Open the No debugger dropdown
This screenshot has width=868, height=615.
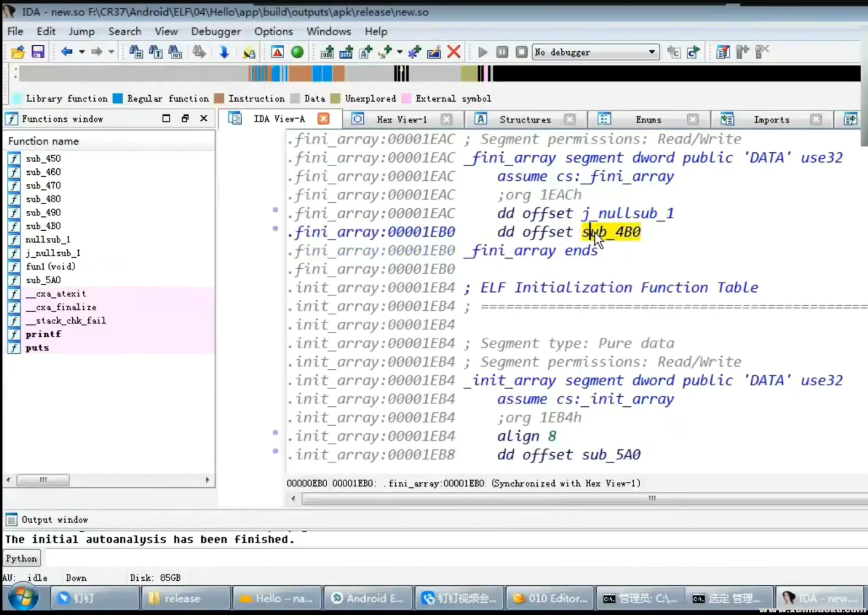pos(652,52)
